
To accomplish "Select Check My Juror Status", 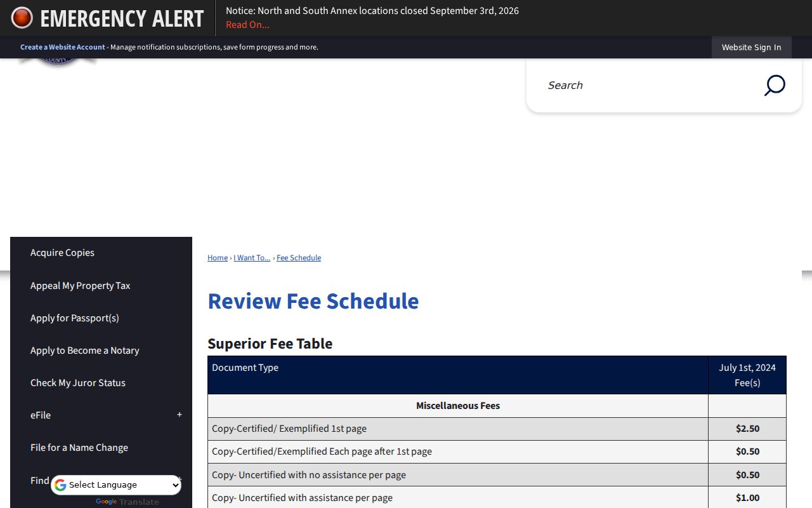I will tap(78, 383).
